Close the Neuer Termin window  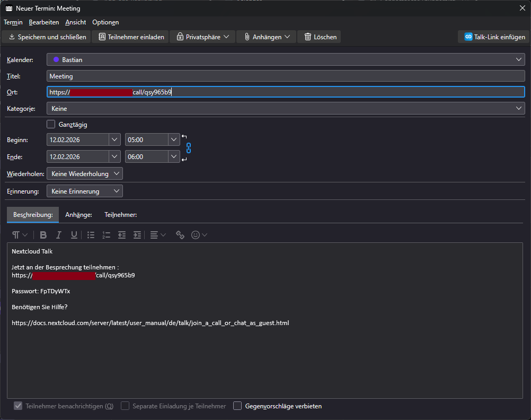[x=523, y=8]
